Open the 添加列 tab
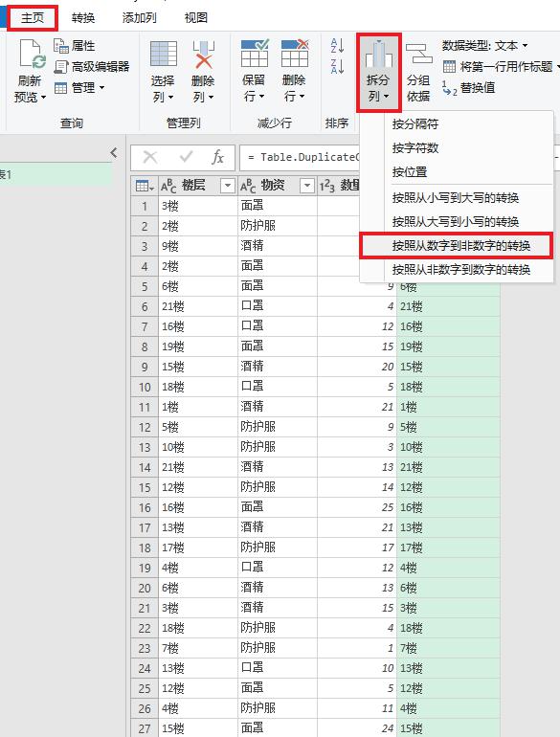Screen dimensions: 560x737 (139, 18)
